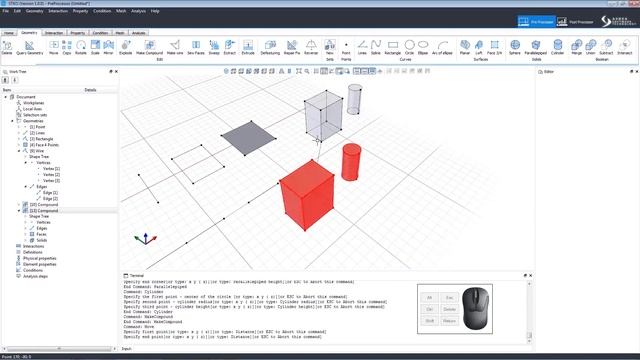Expand the Solids tree node
Viewport: 640px width, 360px height.
coord(25,240)
